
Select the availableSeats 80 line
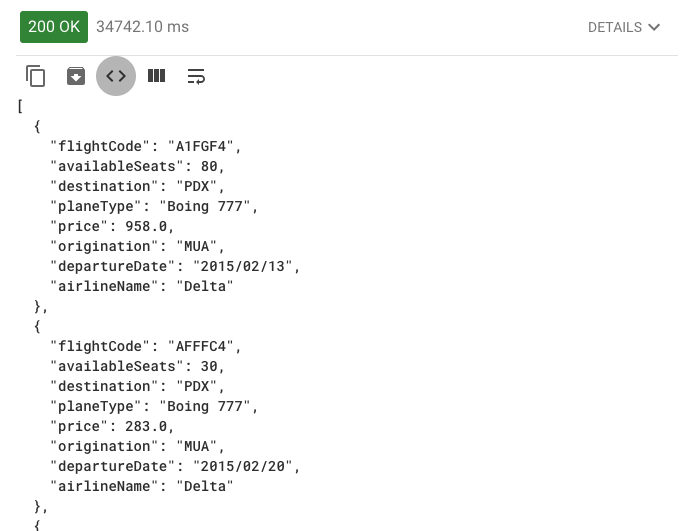pyautogui.click(x=137, y=166)
